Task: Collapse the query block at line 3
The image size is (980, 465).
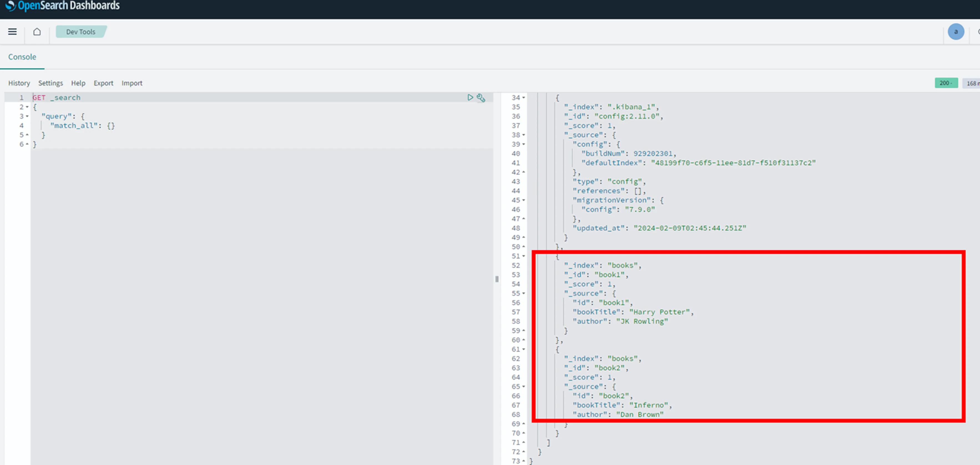Action: tap(27, 116)
